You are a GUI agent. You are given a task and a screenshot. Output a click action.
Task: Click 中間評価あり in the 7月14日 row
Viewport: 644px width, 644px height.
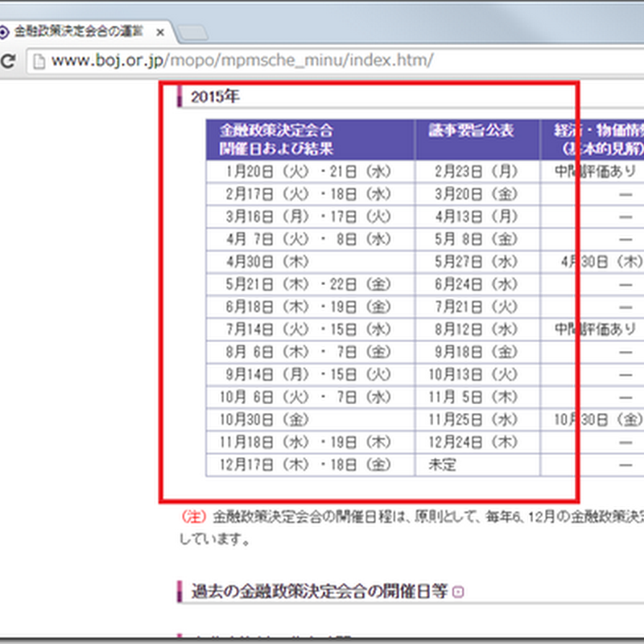click(x=595, y=329)
